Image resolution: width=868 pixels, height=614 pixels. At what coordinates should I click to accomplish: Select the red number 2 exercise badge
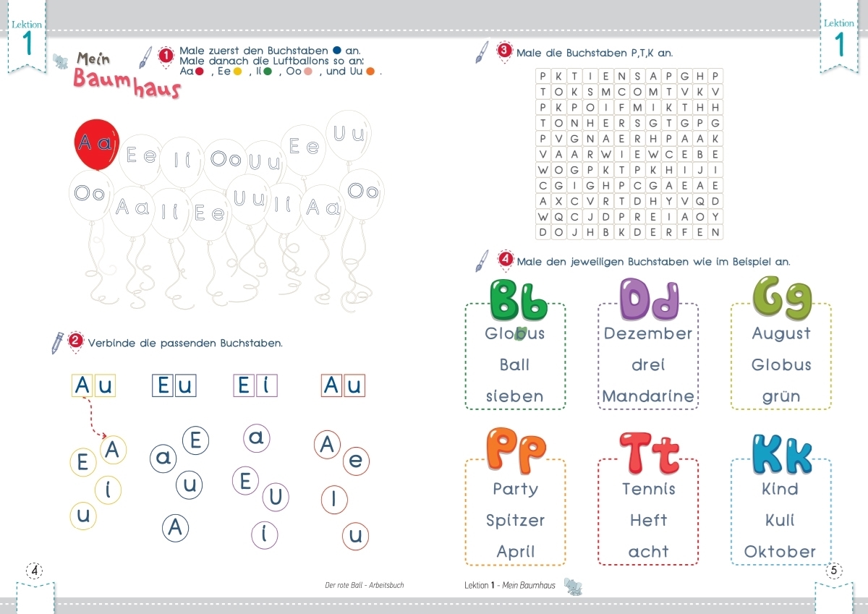76,341
